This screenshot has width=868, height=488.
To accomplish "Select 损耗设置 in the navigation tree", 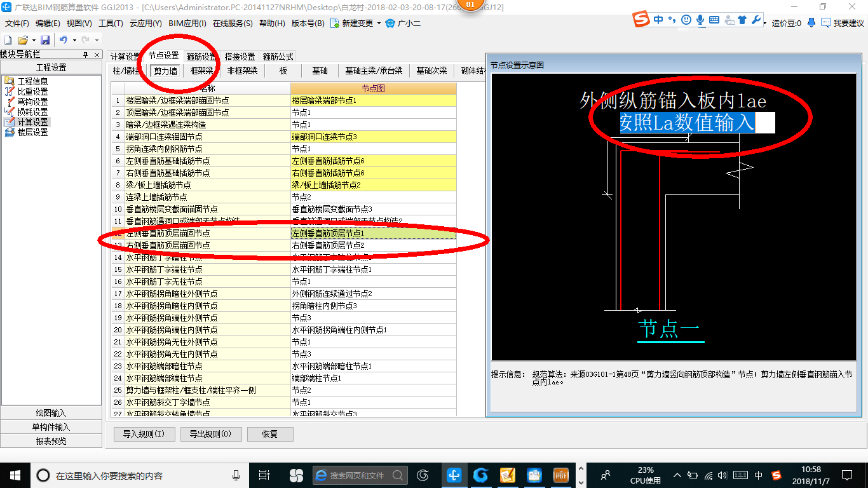I will point(32,112).
